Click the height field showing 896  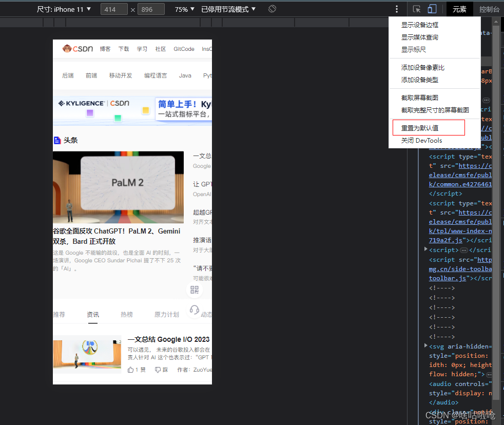(151, 9)
